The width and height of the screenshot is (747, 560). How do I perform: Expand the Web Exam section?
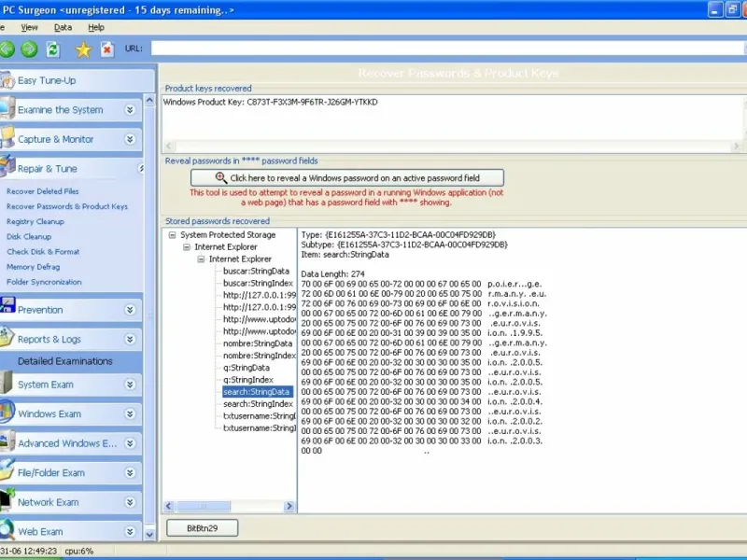(130, 531)
